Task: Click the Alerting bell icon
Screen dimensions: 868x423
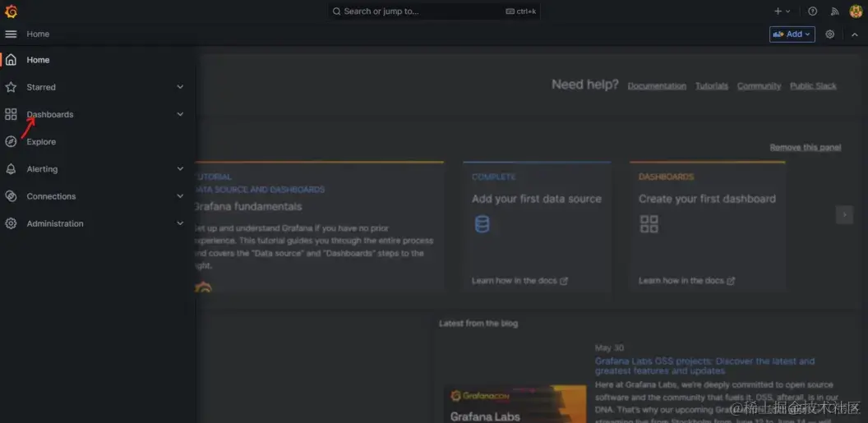Action: coord(11,169)
